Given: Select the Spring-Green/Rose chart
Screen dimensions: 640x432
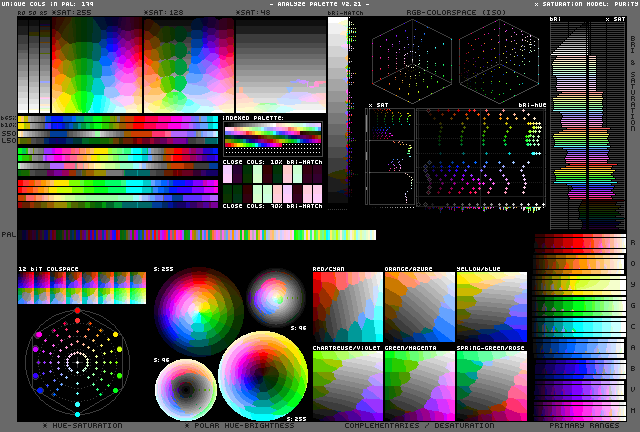Looking at the screenshot, I should pos(491,384).
